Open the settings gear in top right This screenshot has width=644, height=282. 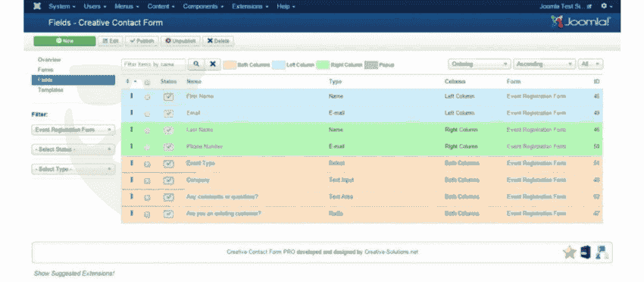tap(607, 6)
